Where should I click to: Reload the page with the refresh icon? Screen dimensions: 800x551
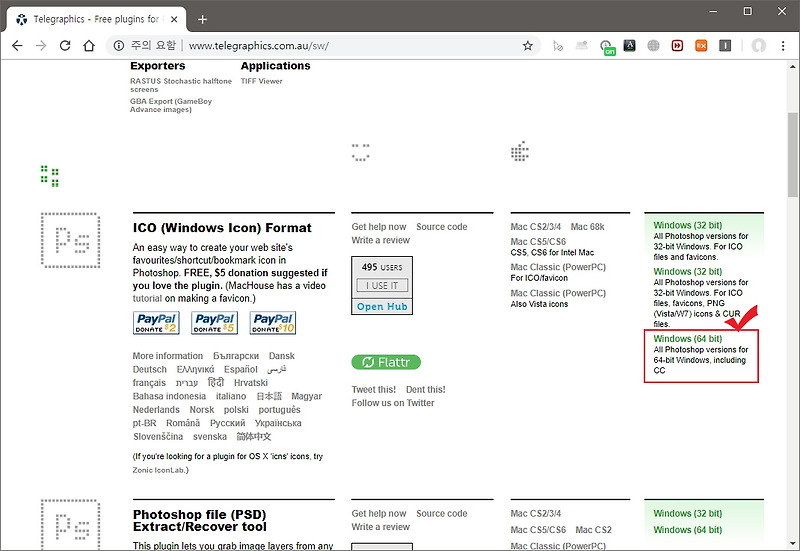[65, 45]
